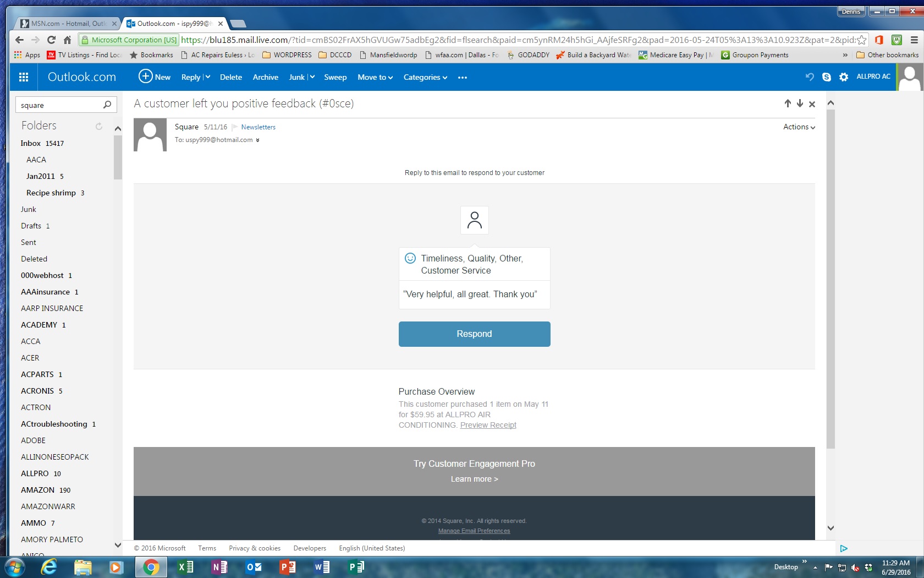924x578 pixels.
Task: Open Excel from the taskbar
Action: 185,566
